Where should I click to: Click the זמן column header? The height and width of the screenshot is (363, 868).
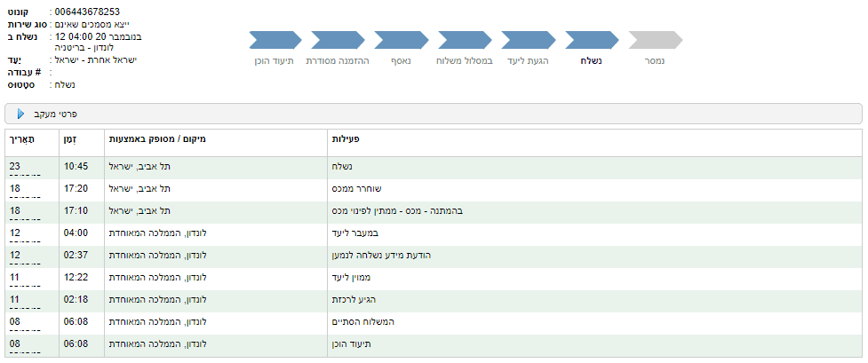pos(70,140)
